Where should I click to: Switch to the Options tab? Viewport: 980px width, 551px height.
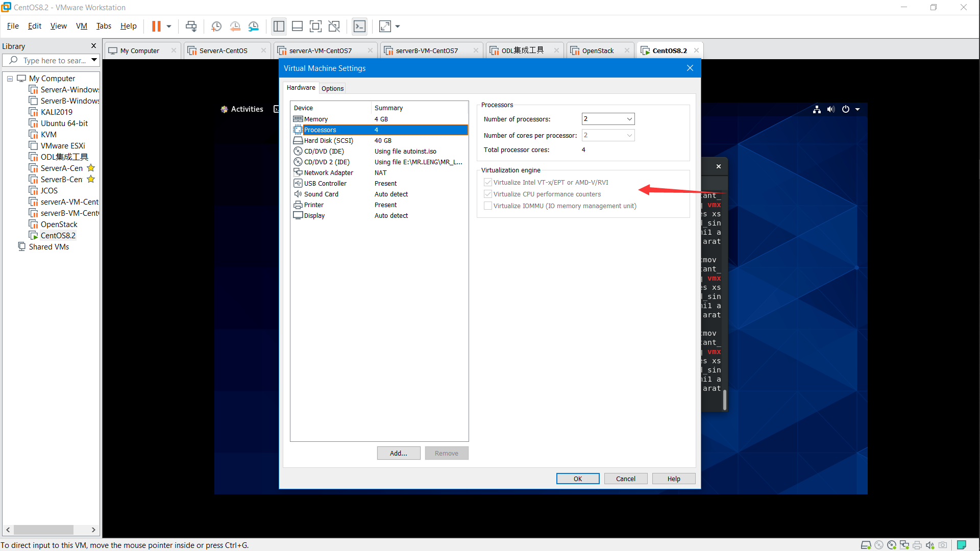[x=332, y=88]
